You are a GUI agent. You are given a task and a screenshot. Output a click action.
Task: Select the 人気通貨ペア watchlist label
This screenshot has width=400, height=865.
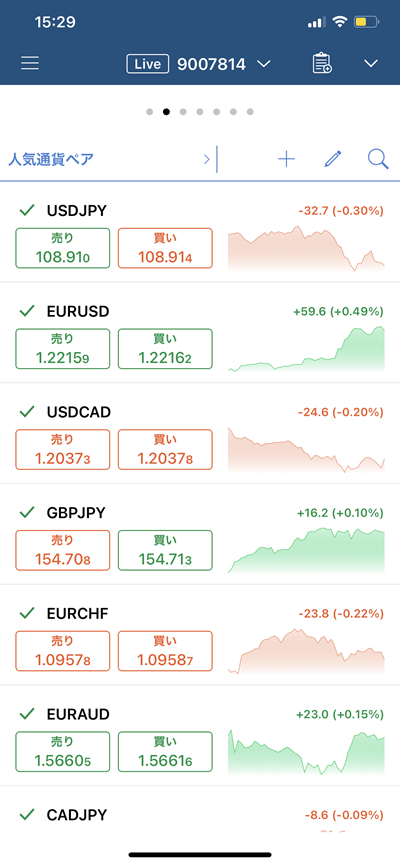(51, 159)
